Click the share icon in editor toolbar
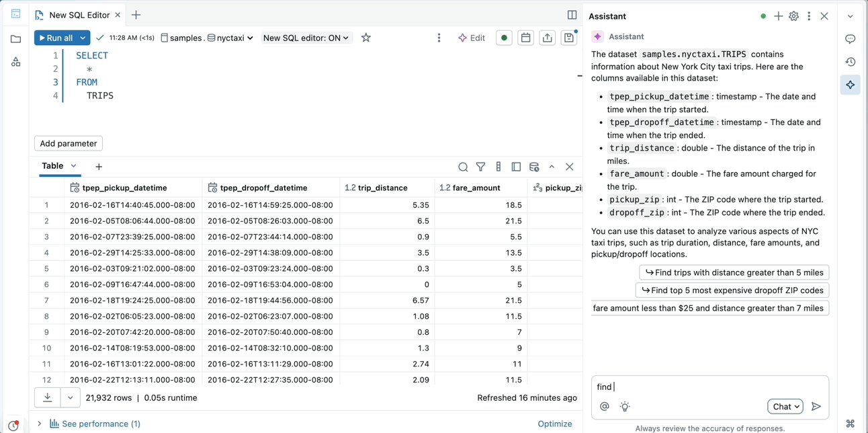 [547, 38]
